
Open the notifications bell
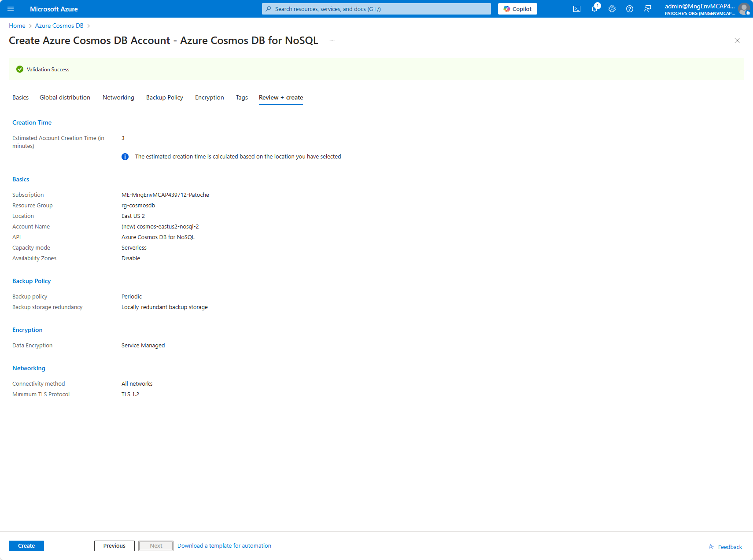pyautogui.click(x=594, y=9)
